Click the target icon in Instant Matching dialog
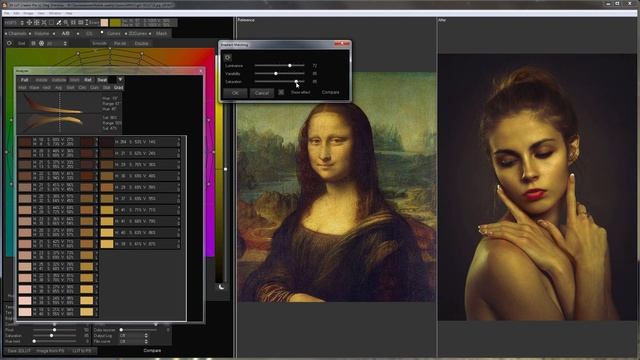 click(228, 58)
